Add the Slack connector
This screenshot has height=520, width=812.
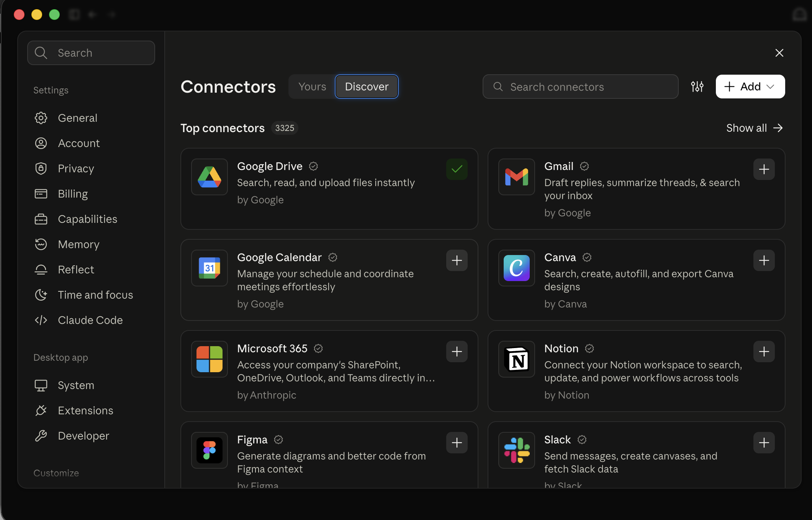point(764,443)
